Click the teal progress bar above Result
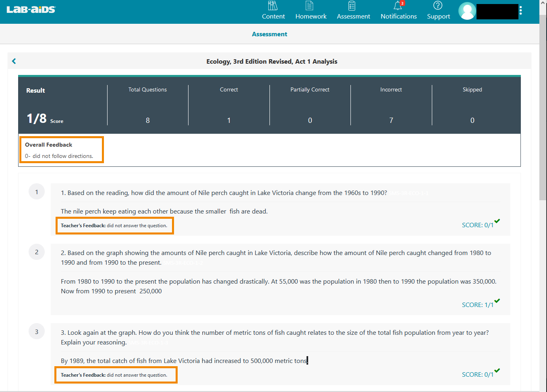The width and height of the screenshot is (547, 392). click(269, 76)
